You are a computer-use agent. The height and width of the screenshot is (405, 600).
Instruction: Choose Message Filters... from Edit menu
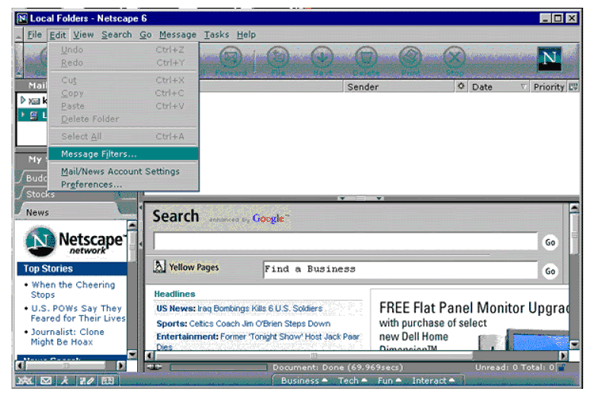[x=123, y=154]
